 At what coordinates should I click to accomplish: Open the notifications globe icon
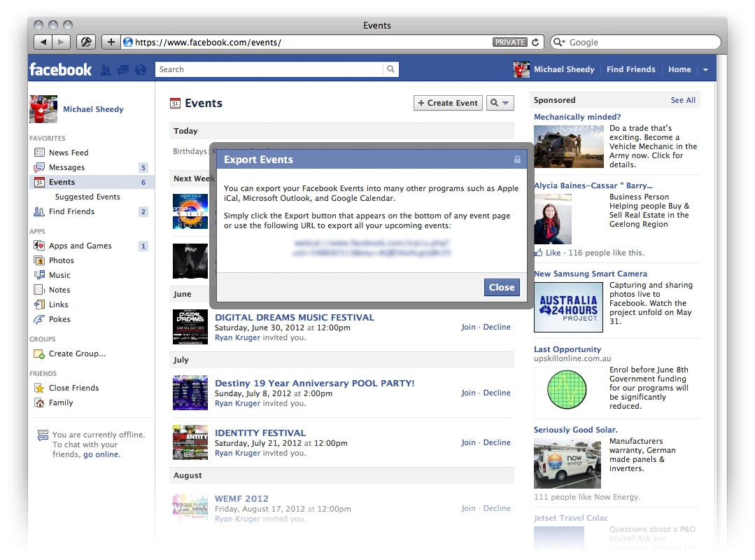coord(141,70)
